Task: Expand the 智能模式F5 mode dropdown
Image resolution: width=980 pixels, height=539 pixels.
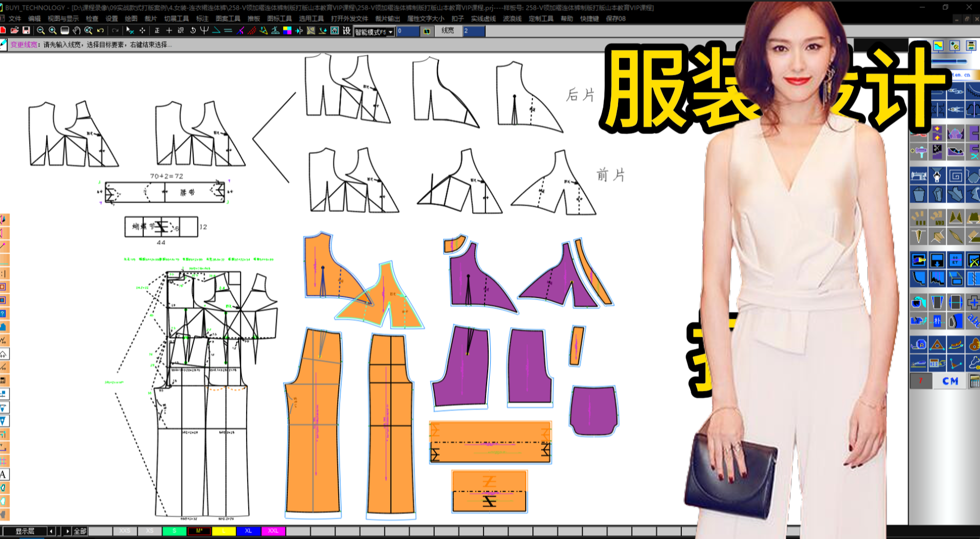Action: pos(390,32)
